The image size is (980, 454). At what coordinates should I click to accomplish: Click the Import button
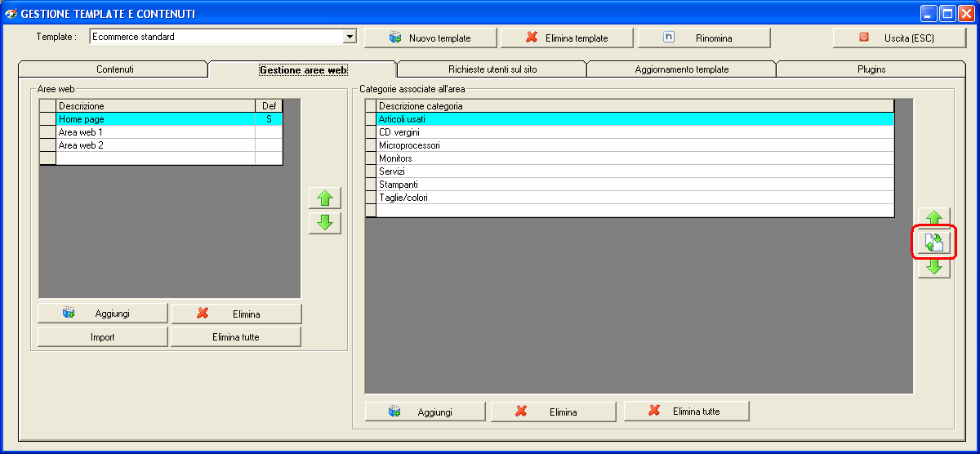tap(103, 336)
